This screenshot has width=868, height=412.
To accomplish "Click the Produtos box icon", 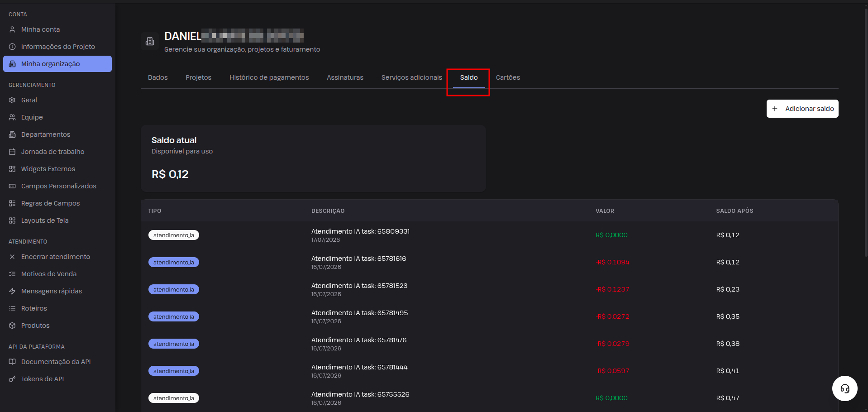I will (x=12, y=326).
